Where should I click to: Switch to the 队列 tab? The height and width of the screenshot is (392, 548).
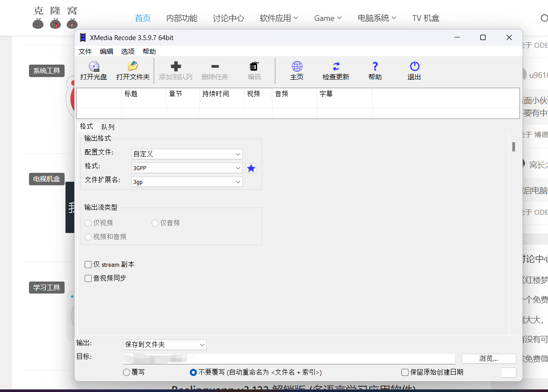tap(108, 127)
